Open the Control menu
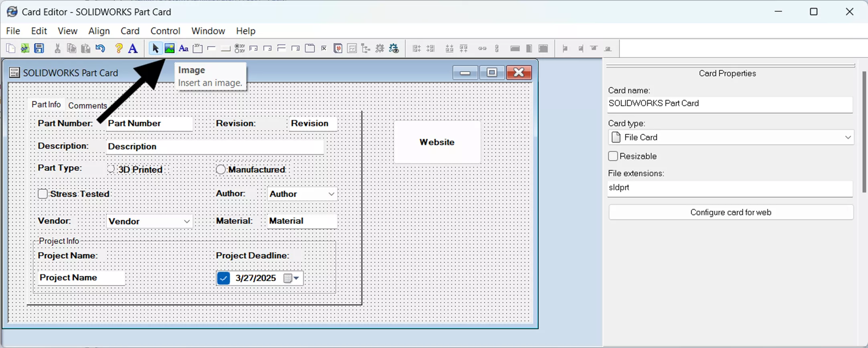This screenshot has width=868, height=348. [x=165, y=31]
